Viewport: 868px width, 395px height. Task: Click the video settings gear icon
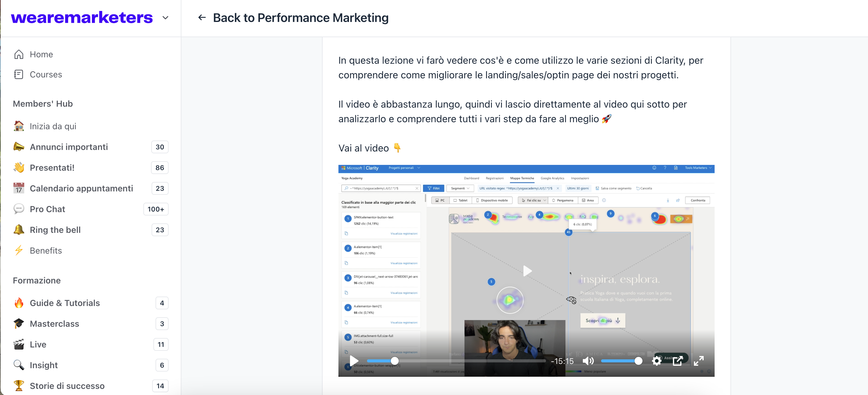click(x=656, y=361)
